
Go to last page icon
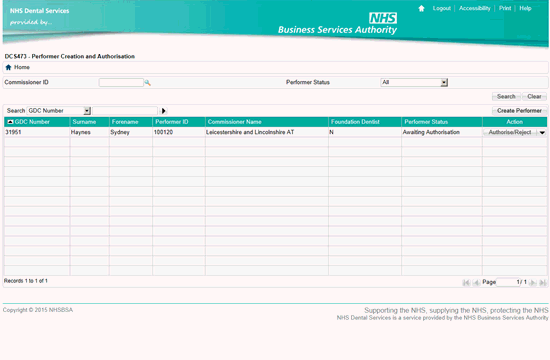[543, 282]
